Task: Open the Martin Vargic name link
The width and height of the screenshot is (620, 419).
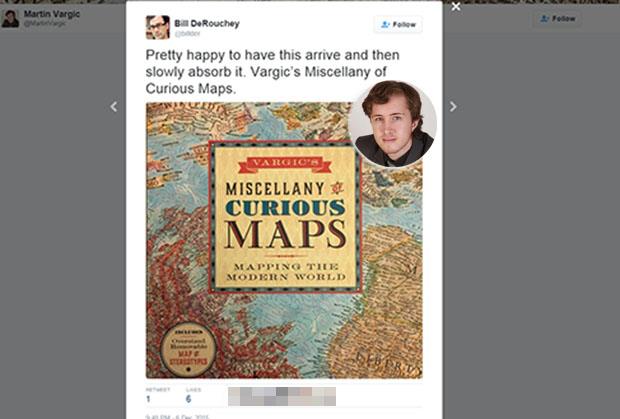Action: (52, 14)
